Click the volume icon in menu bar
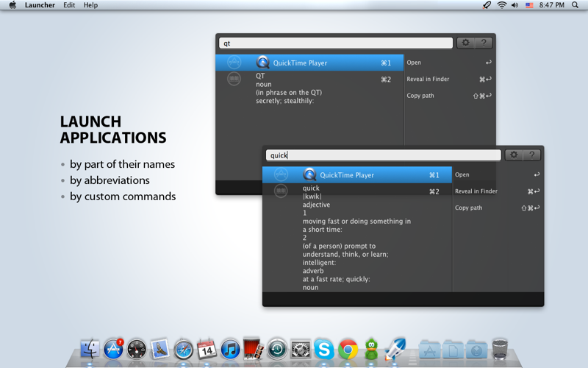This screenshot has width=588, height=368. tap(515, 5)
